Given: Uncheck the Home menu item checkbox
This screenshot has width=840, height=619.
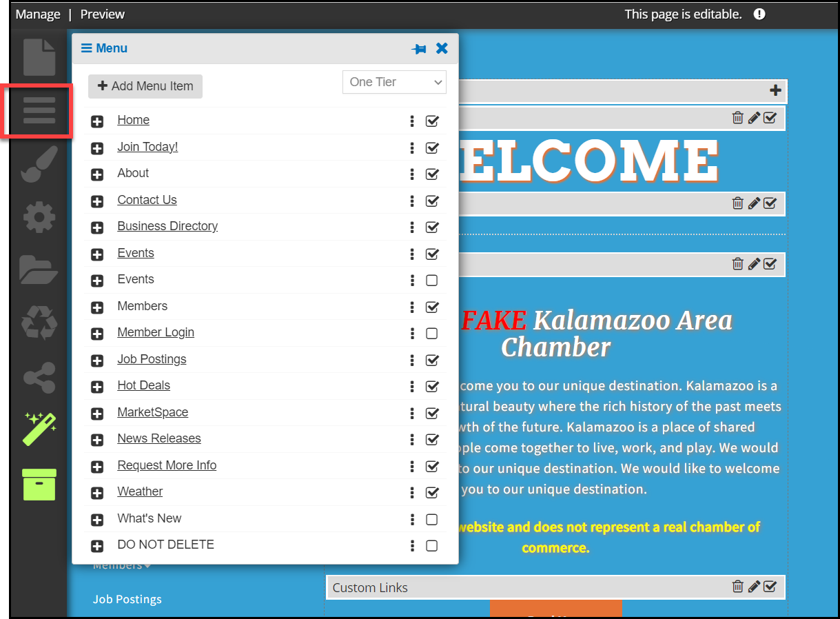Looking at the screenshot, I should pos(432,121).
